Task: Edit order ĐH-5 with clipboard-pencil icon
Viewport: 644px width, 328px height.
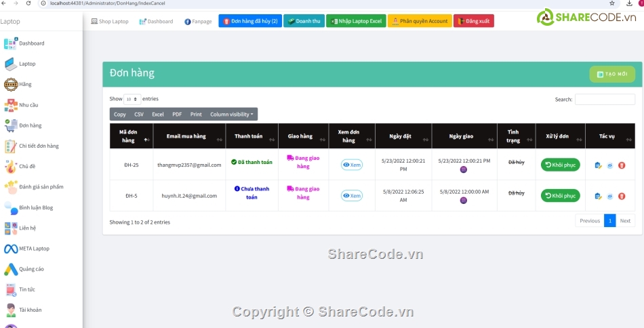Action: coord(598,197)
